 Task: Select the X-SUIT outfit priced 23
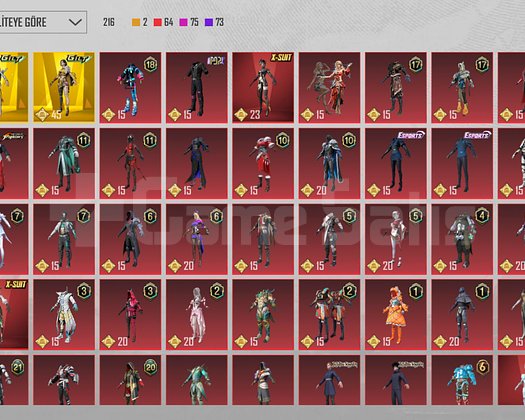(263, 87)
